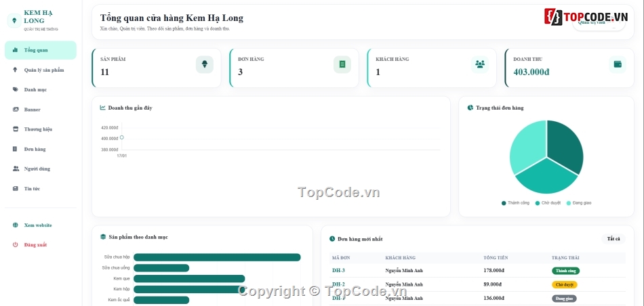Screen dimensions: 644x306
Task: Click the wallet icon in Doanh thu card
Action: pyautogui.click(x=618, y=64)
